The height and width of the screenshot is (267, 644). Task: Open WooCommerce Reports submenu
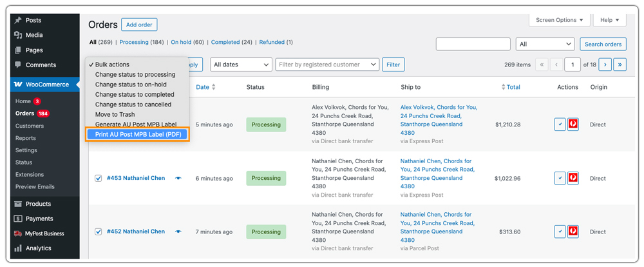click(26, 138)
